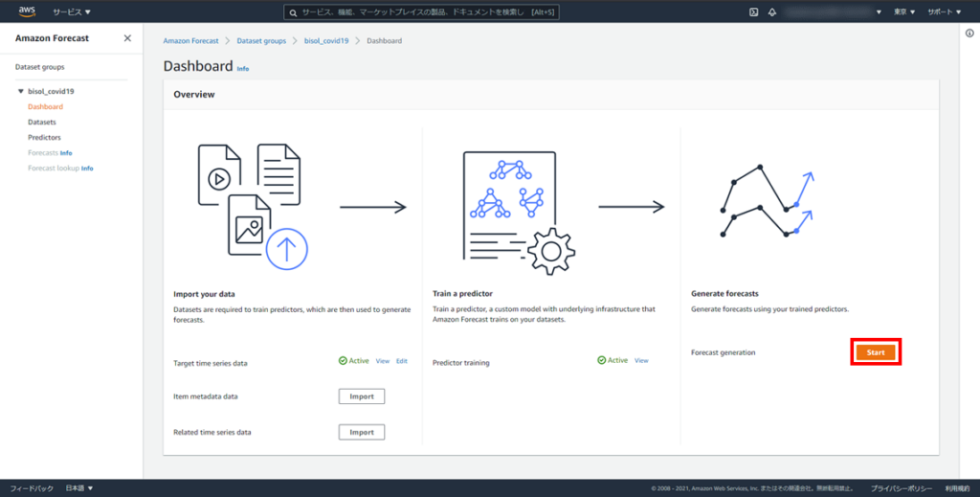Click the AWS services search field
This screenshot has height=497, width=980.
(422, 12)
